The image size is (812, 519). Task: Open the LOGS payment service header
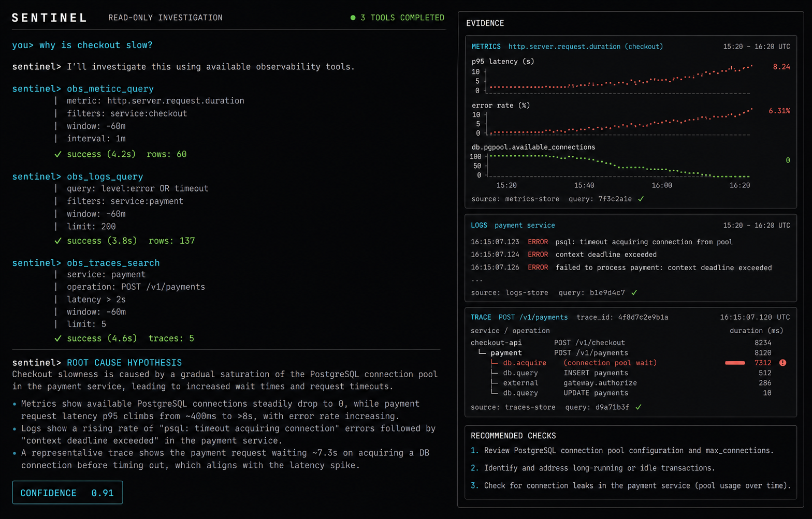pos(513,226)
